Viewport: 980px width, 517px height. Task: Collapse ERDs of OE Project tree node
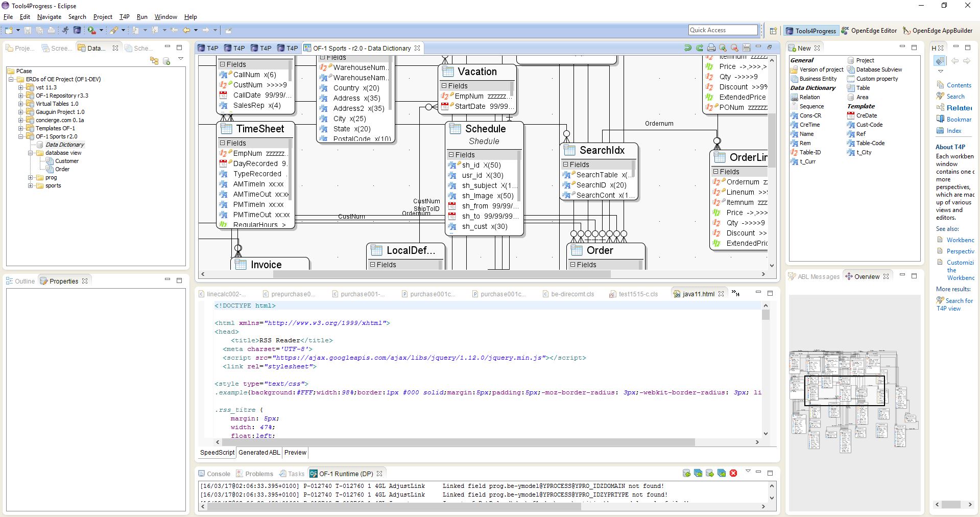[11, 79]
